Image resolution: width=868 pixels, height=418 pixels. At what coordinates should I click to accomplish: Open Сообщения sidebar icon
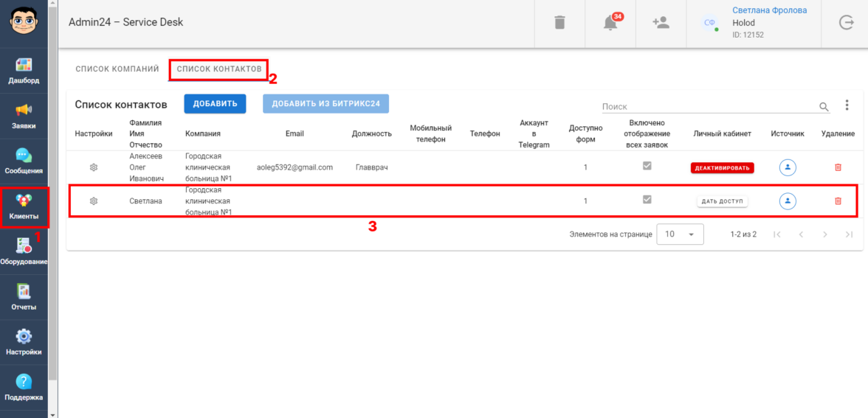point(24,161)
